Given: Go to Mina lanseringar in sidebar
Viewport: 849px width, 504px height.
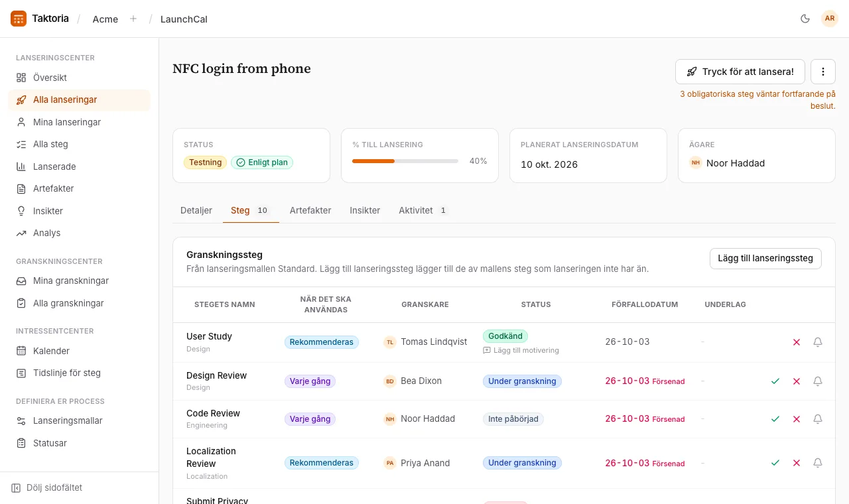Looking at the screenshot, I should coord(80,122).
